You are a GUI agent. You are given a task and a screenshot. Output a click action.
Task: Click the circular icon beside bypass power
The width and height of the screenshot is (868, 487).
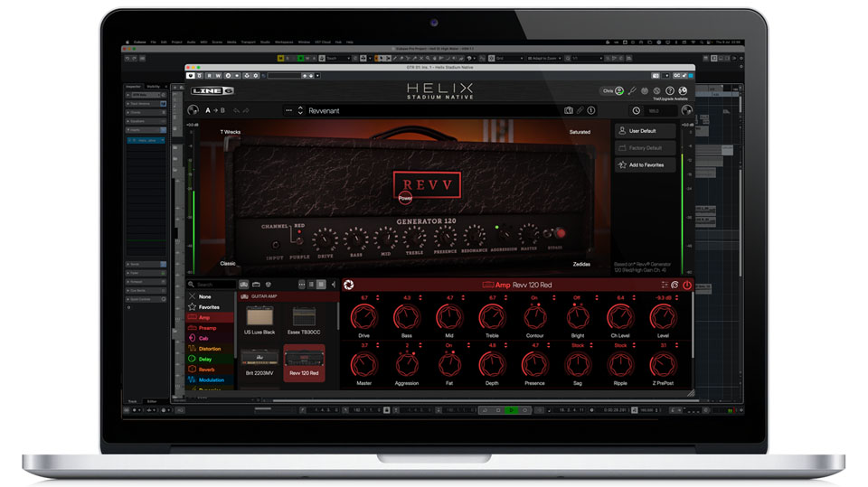tap(675, 285)
